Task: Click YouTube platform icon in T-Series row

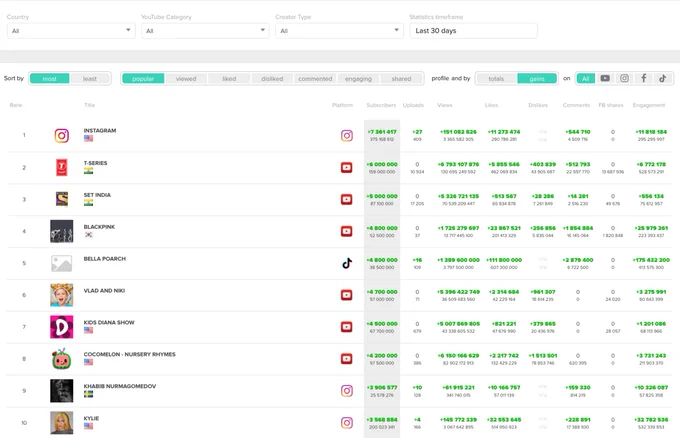Action: click(x=347, y=167)
